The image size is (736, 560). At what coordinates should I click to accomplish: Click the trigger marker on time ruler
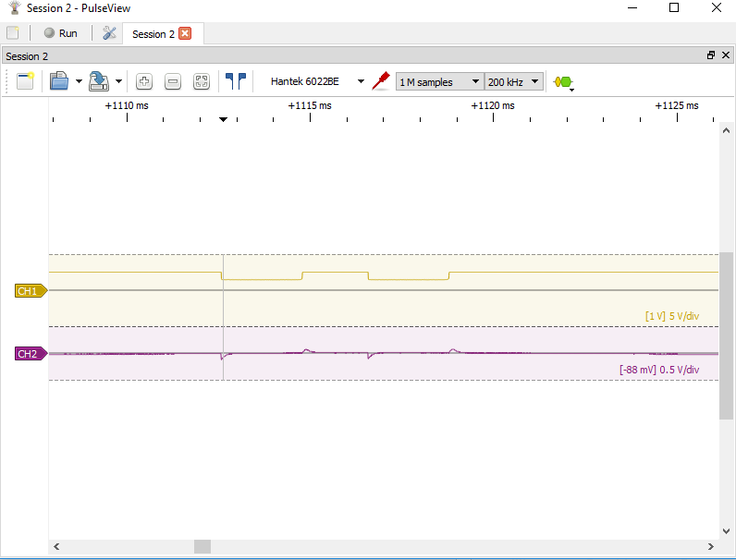pos(224,119)
